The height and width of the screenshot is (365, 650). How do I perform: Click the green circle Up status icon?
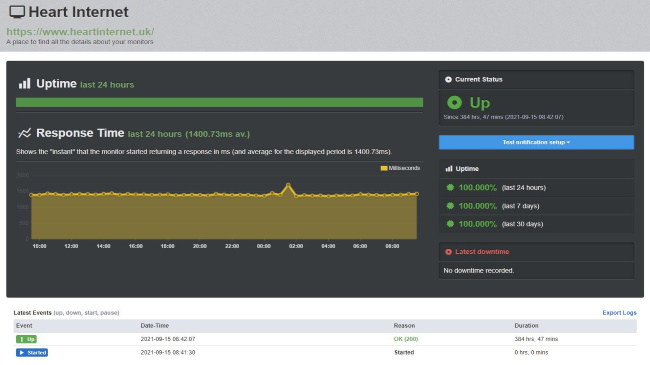454,102
